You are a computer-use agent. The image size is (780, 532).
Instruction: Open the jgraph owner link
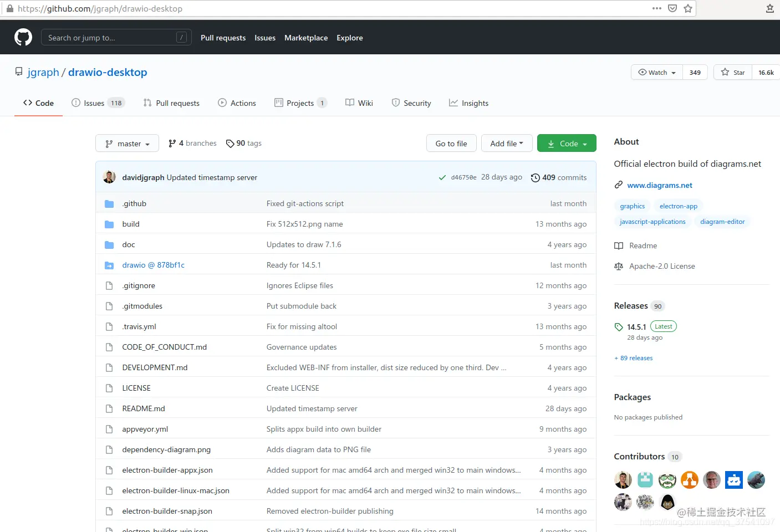click(43, 72)
